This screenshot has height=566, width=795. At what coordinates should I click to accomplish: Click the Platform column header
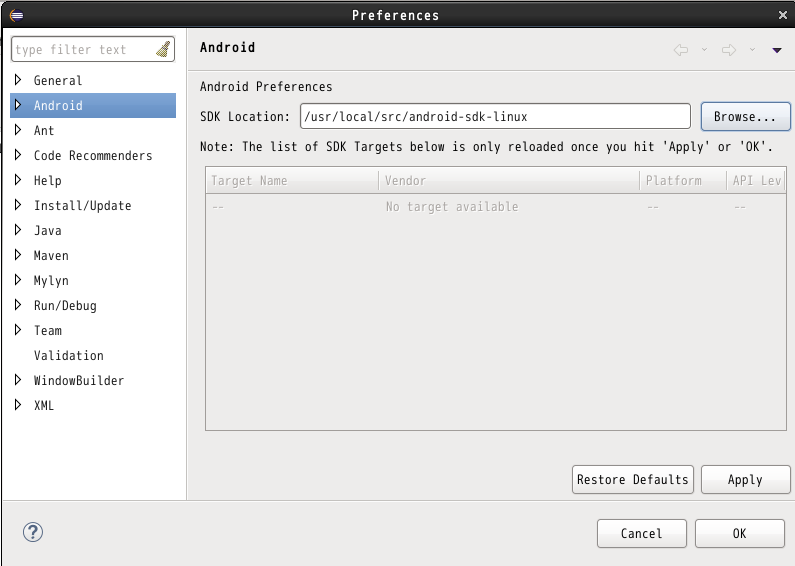point(682,181)
